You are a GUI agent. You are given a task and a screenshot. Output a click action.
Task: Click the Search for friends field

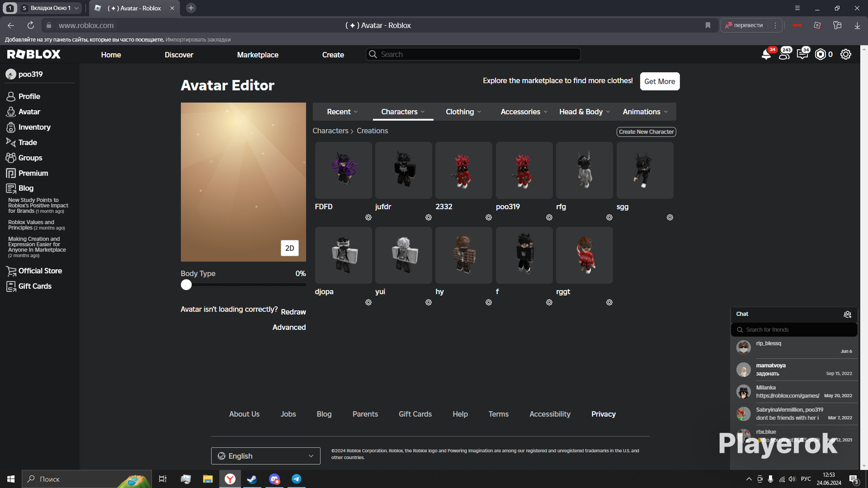point(794,330)
